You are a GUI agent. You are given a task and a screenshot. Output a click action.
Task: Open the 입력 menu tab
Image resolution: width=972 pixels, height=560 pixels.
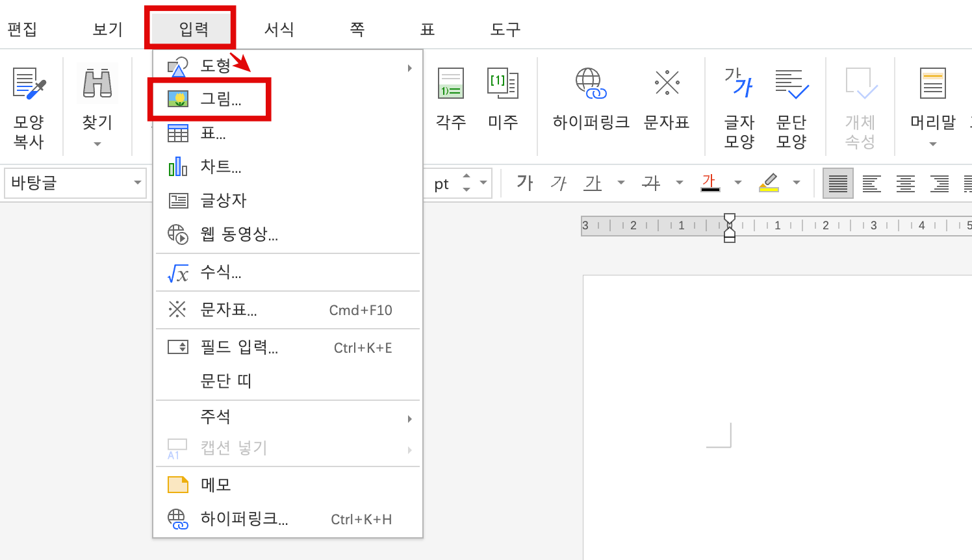pyautogui.click(x=194, y=29)
